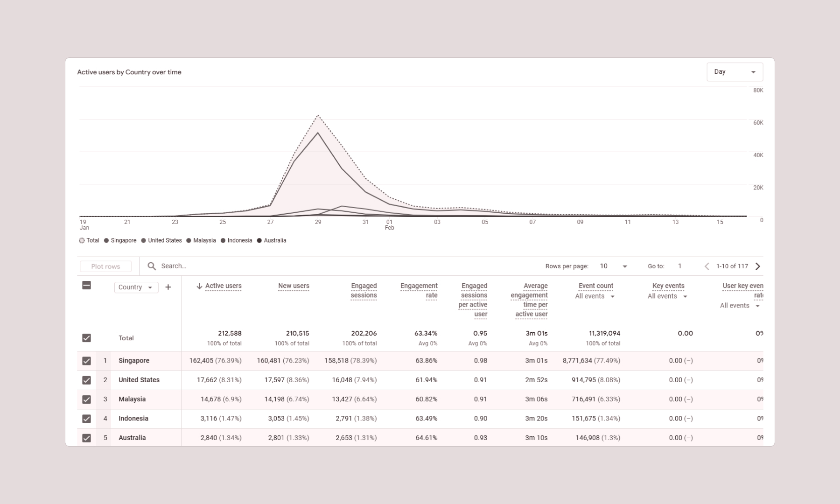The image size is (840, 504).
Task: Click the Plot rows button
Action: pyautogui.click(x=105, y=266)
